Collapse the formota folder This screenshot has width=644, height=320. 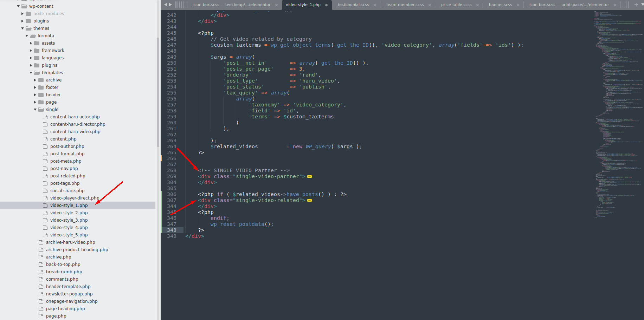coord(27,36)
